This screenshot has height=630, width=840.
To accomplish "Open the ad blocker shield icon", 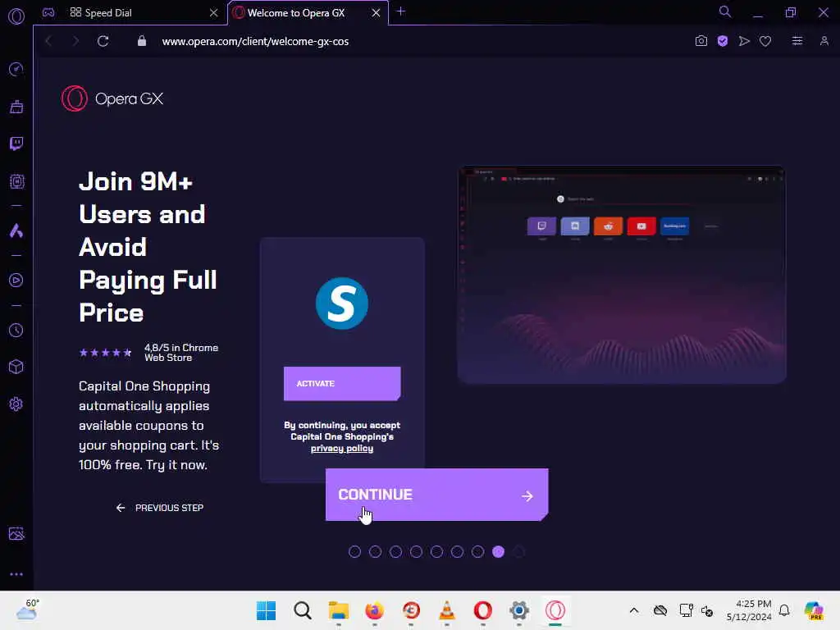I will tap(722, 41).
